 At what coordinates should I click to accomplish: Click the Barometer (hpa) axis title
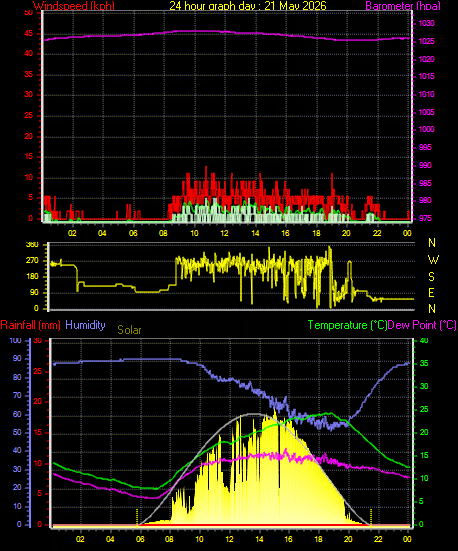tap(403, 6)
